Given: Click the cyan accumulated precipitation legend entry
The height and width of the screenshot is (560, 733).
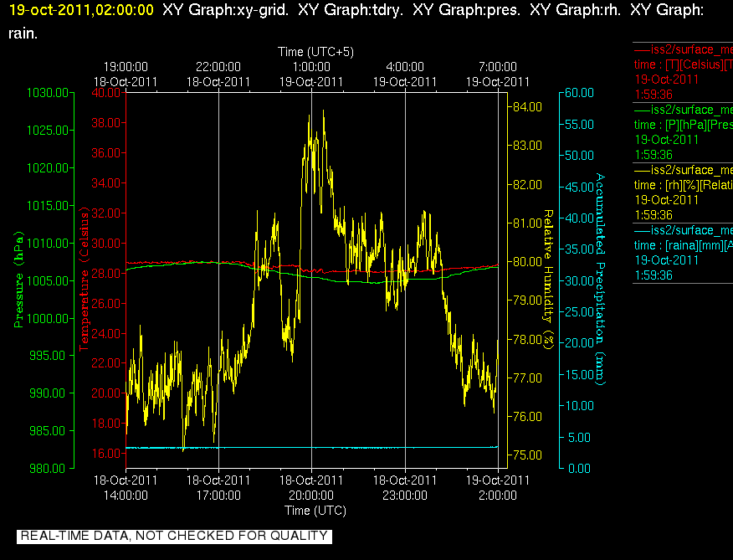Looking at the screenshot, I should [683, 253].
